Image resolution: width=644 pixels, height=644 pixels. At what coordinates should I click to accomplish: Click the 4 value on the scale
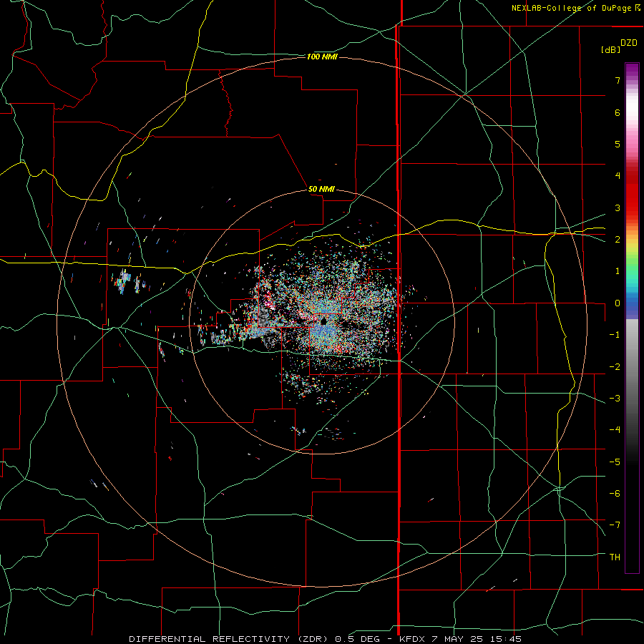[x=618, y=176]
